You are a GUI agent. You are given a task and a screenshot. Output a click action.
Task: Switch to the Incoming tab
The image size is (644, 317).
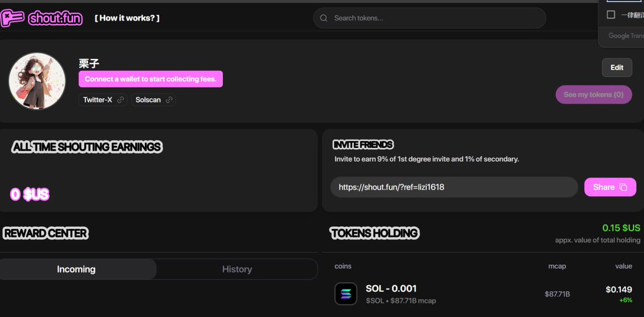(76, 269)
